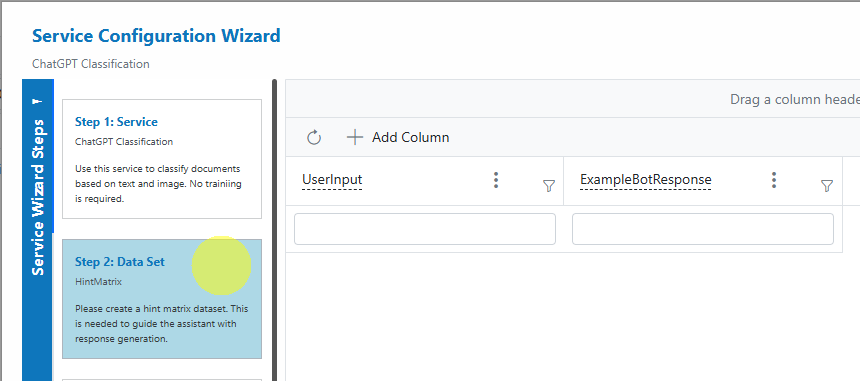The image size is (860, 381).
Task: Click the drag-a-column-header grouping panel
Action: (573, 99)
